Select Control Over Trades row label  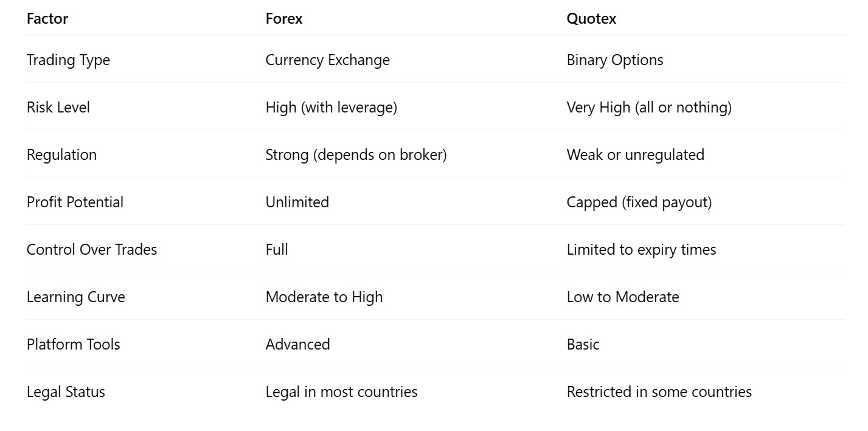click(x=92, y=250)
